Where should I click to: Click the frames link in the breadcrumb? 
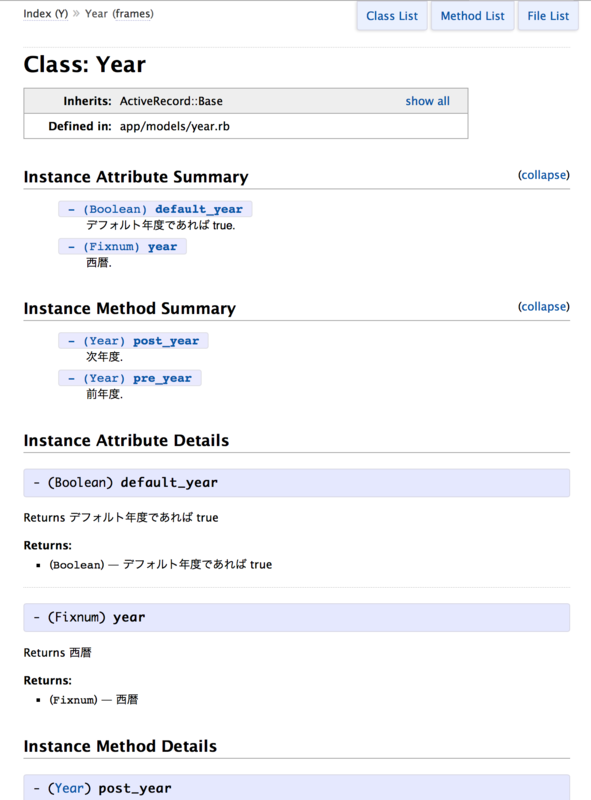[x=133, y=14]
